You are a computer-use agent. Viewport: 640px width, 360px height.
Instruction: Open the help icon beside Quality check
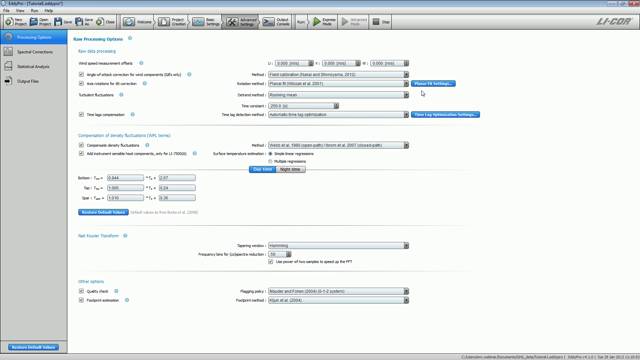tap(116, 291)
